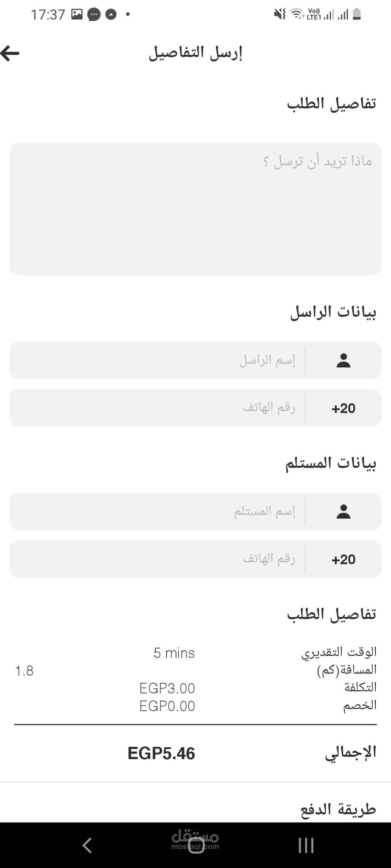Image resolution: width=391 pixels, height=868 pixels.
Task: Tap the back arrow in header
Action: tap(10, 53)
